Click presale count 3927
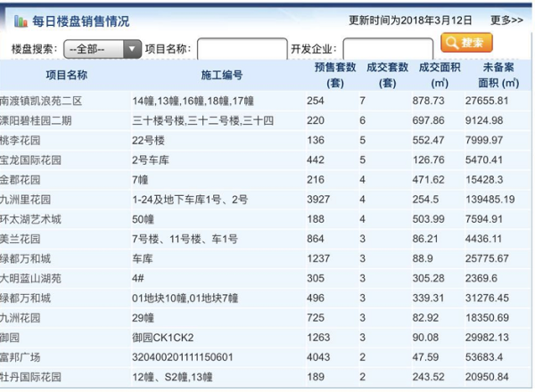 point(318,200)
